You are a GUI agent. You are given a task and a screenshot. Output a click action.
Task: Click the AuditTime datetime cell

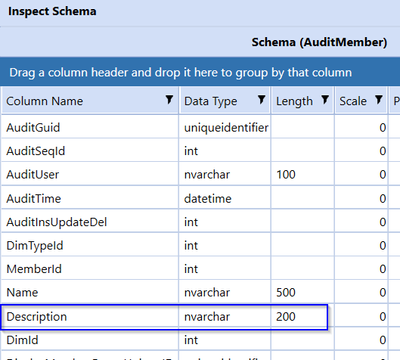tap(225, 198)
